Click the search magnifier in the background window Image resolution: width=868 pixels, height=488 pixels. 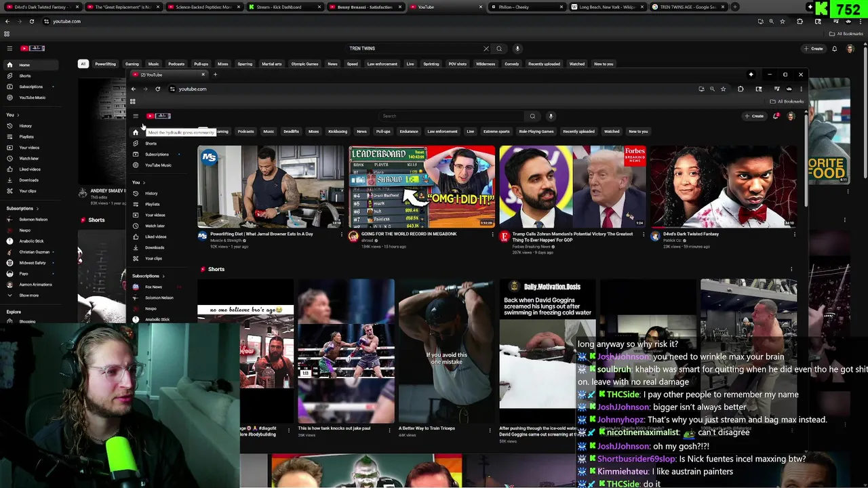coord(499,49)
